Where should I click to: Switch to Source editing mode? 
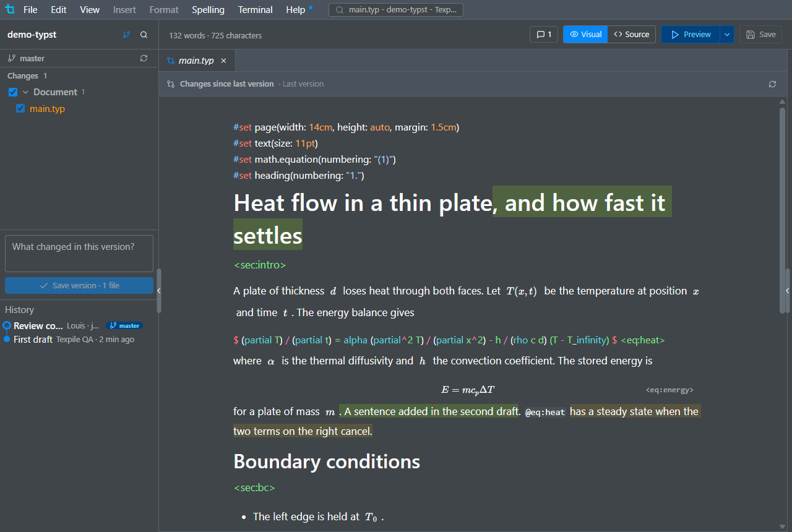[631, 35]
